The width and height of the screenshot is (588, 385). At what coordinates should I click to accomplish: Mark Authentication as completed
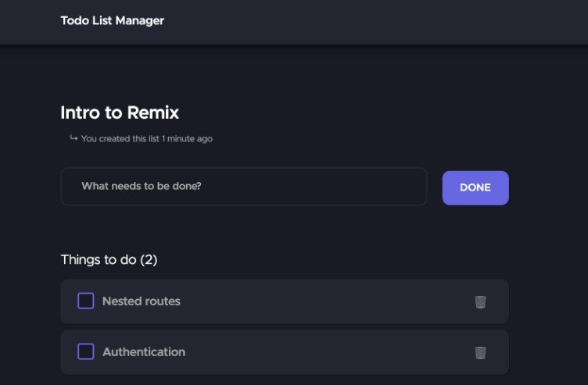point(86,351)
